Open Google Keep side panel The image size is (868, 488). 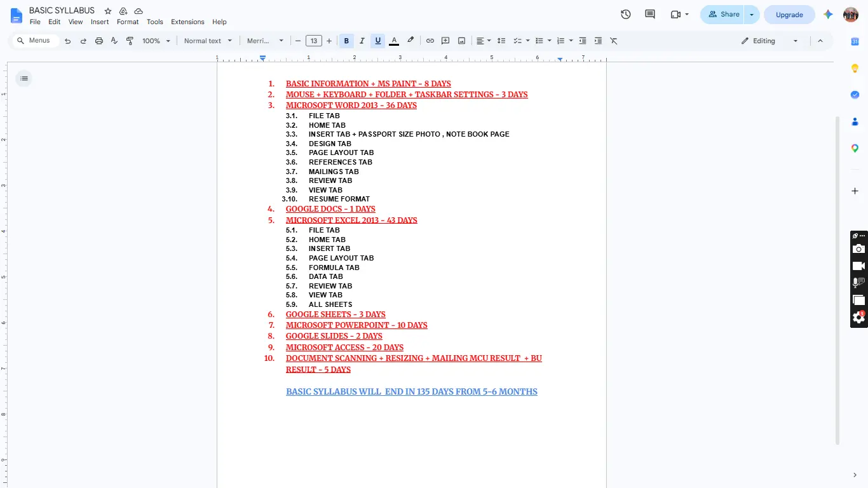tap(855, 68)
